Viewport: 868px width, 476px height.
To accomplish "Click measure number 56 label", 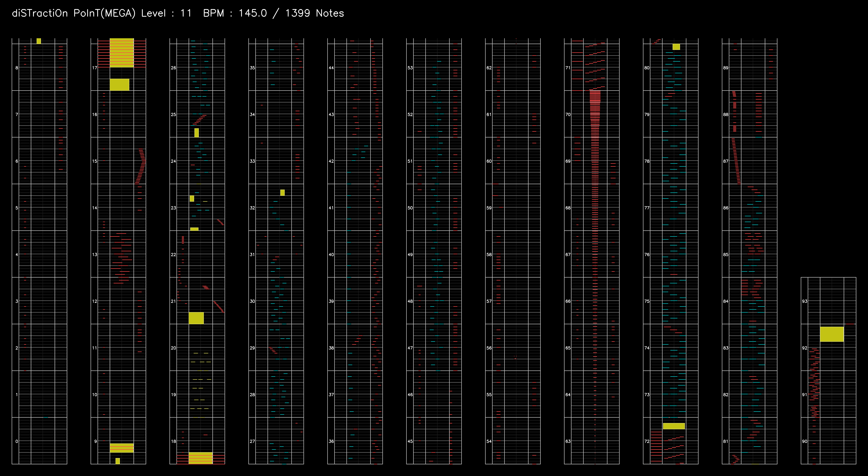I will coord(489,348).
